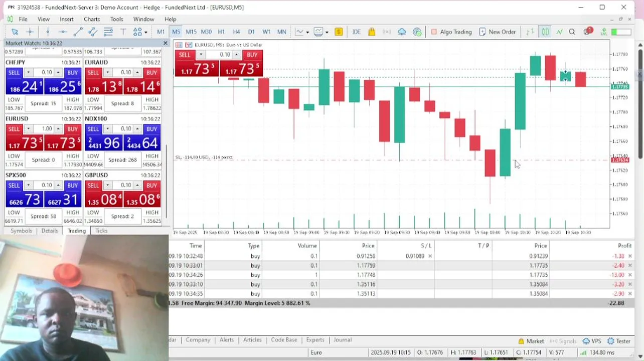The image size is (644, 361).
Task: Select the equidistant channel tool
Action: click(x=93, y=32)
